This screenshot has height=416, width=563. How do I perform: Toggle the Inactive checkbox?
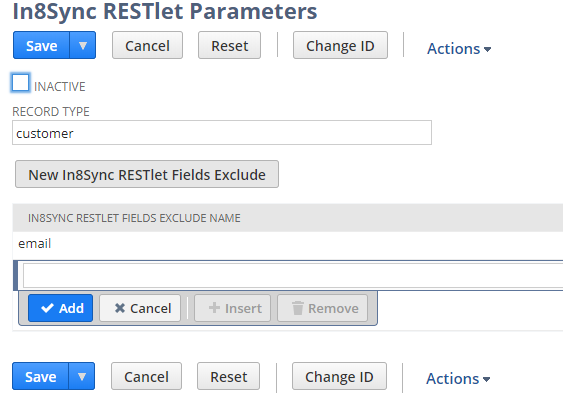pyautogui.click(x=20, y=83)
